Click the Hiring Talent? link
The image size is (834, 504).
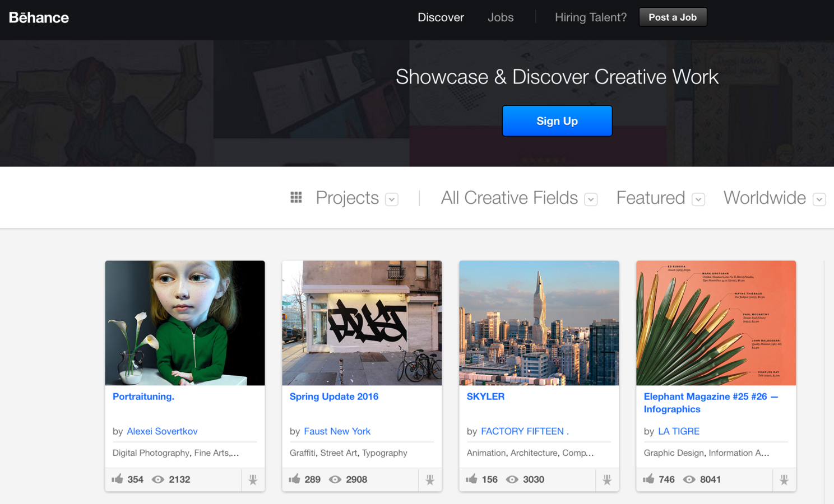click(x=591, y=17)
